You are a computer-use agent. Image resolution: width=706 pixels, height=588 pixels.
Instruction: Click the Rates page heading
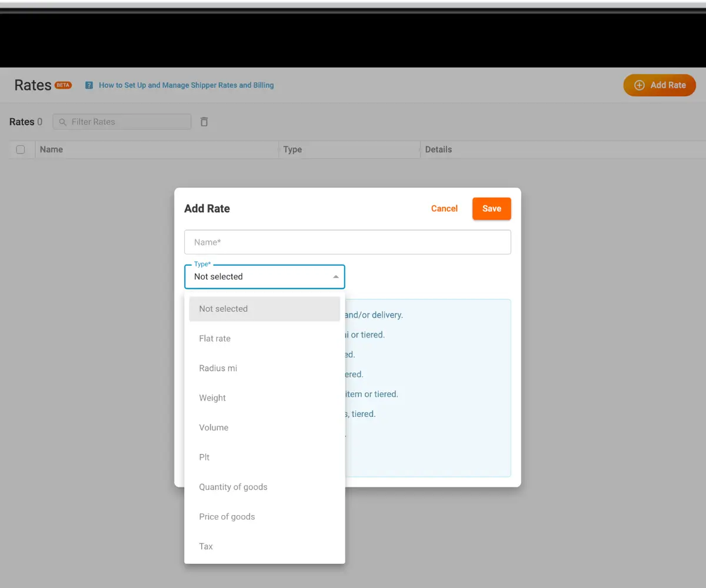click(33, 85)
